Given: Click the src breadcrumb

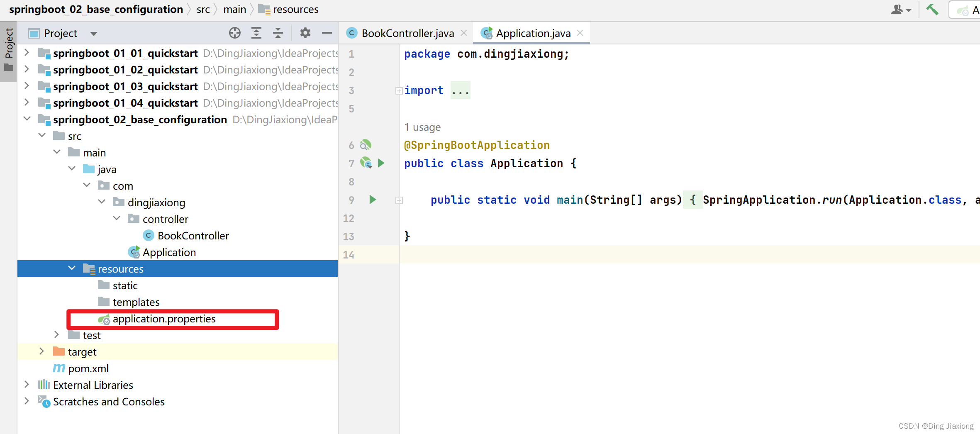Looking at the screenshot, I should coord(203,9).
